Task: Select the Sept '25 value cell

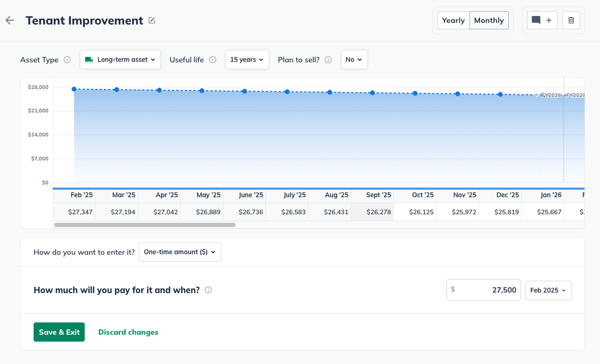Action: click(x=372, y=212)
